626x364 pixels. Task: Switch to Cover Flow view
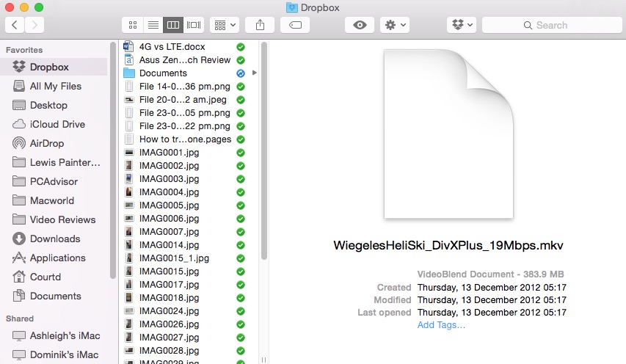pos(194,25)
